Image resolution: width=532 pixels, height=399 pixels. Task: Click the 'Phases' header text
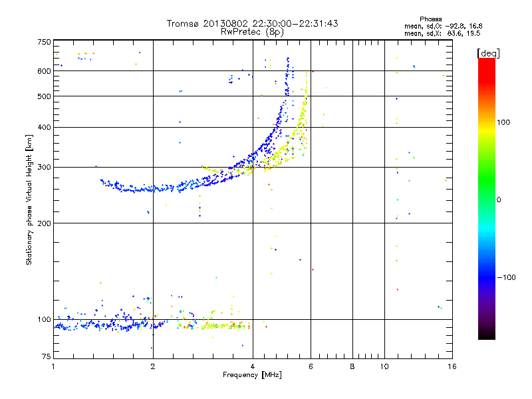[430, 19]
